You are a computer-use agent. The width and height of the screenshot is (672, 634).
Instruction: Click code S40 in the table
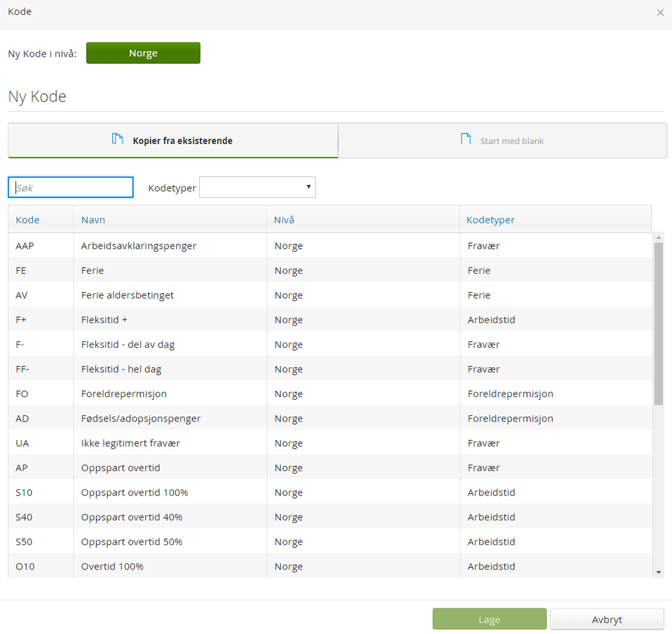click(24, 517)
